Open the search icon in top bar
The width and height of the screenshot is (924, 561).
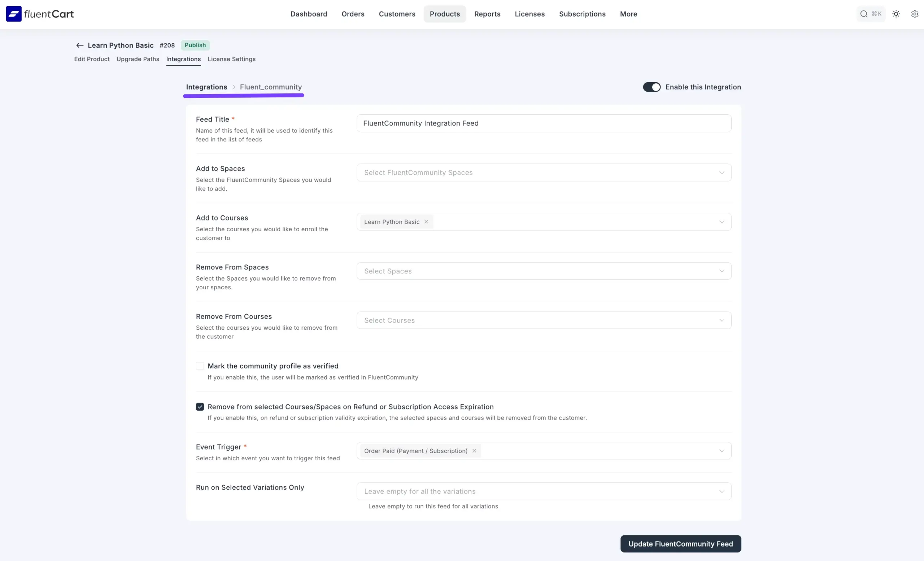(x=864, y=14)
